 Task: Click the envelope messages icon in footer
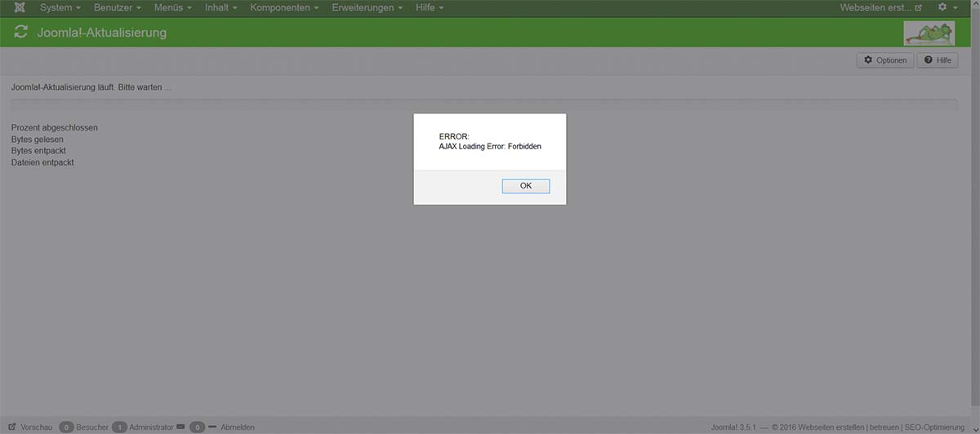(x=180, y=427)
